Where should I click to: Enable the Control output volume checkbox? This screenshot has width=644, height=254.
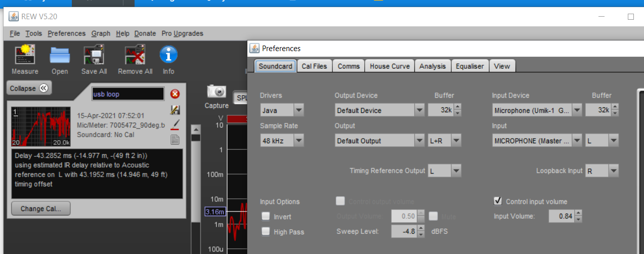340,201
